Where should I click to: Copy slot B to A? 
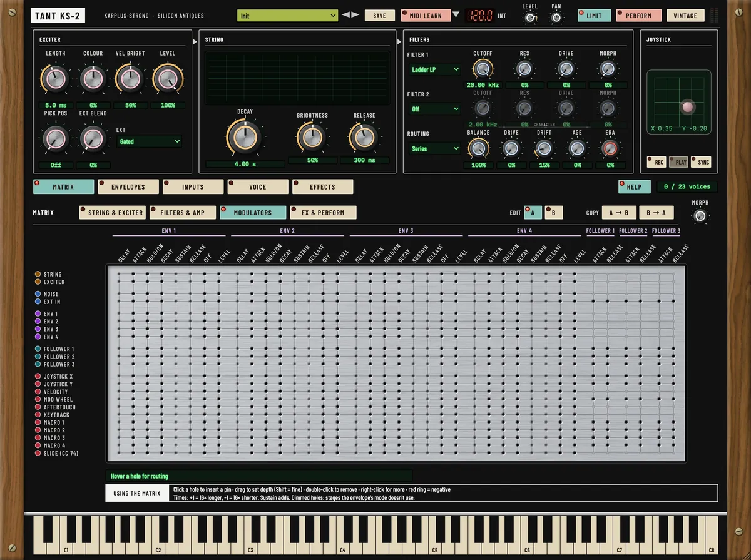click(657, 213)
